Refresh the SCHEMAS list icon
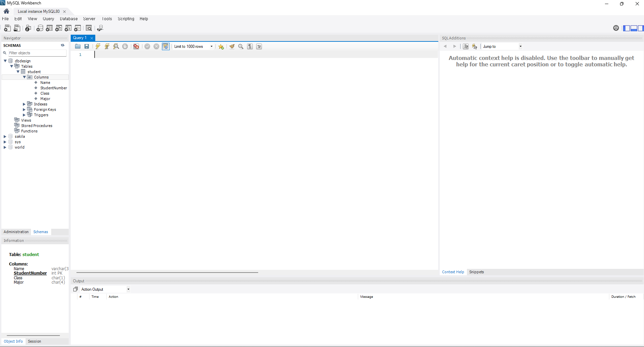Viewport: 644px width, 347px height. tap(63, 45)
